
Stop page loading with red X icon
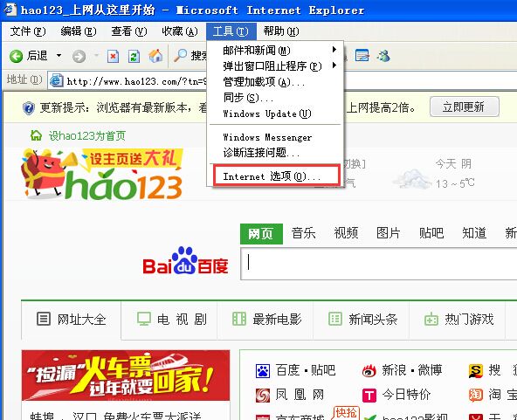[113, 56]
